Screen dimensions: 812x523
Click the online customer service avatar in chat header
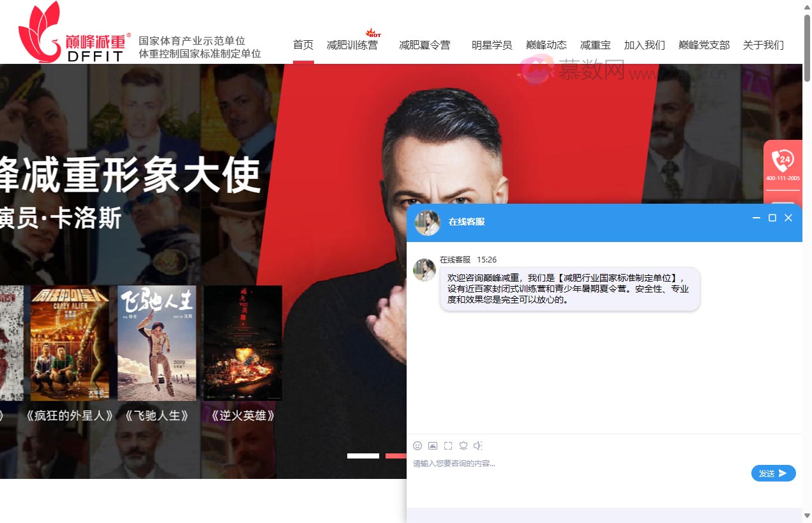[x=427, y=222]
